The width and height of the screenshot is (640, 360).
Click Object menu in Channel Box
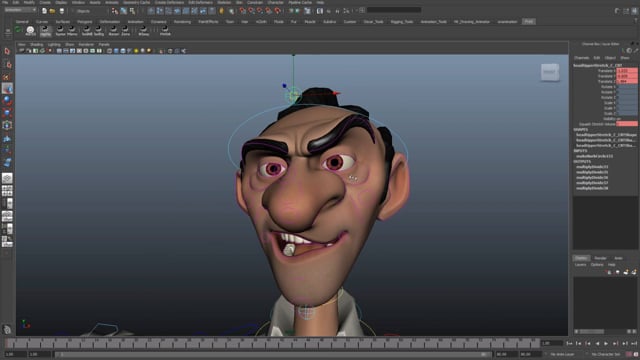pos(610,58)
